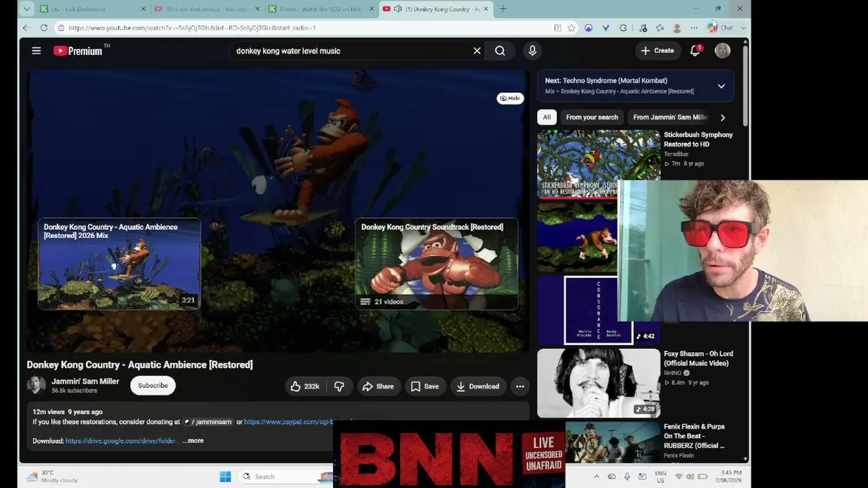Switch to the 'it aint that serious' tab

[x=207, y=9]
